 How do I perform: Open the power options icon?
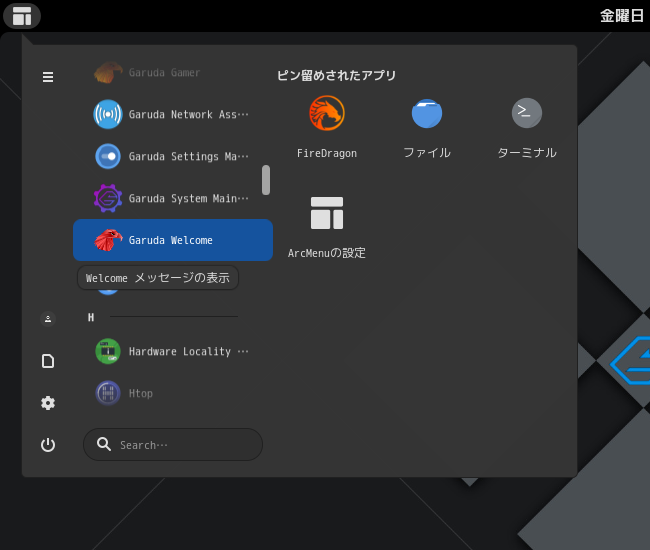click(x=48, y=445)
